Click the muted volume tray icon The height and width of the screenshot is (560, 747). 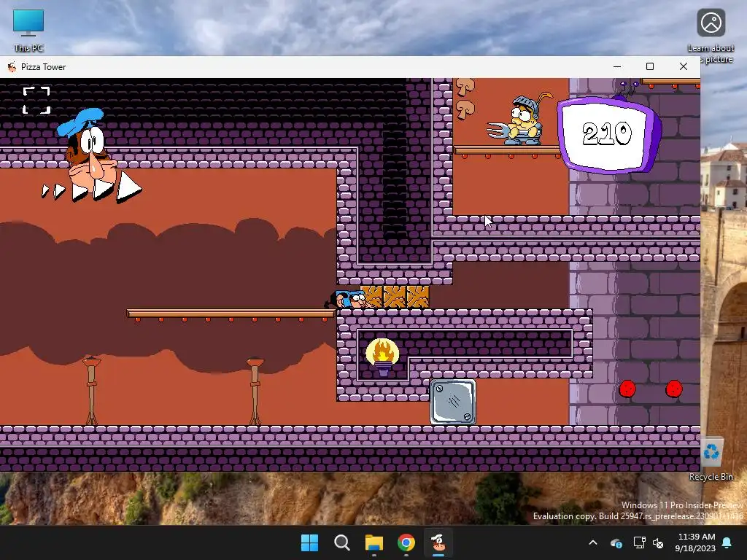[658, 542]
